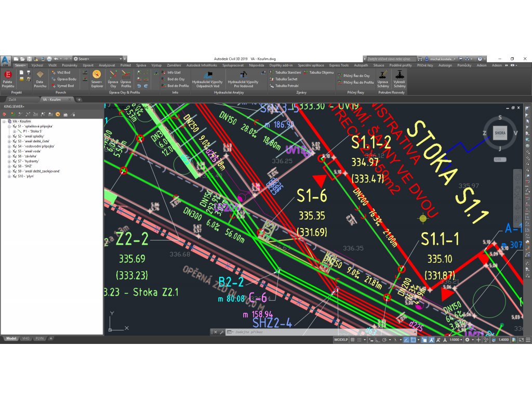Click the Undo arrow in quick access toolbar

click(56, 59)
